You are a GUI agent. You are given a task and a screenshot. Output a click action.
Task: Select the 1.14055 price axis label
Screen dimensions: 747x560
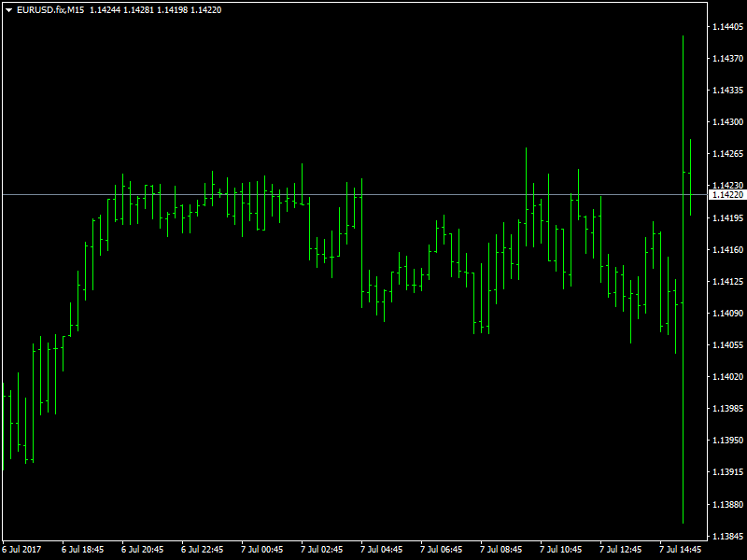[x=727, y=345]
